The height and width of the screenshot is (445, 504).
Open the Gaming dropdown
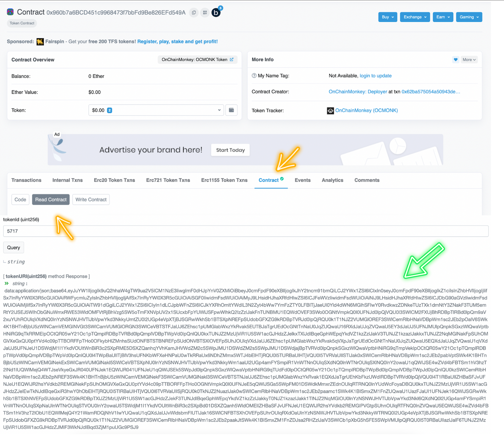469,17
